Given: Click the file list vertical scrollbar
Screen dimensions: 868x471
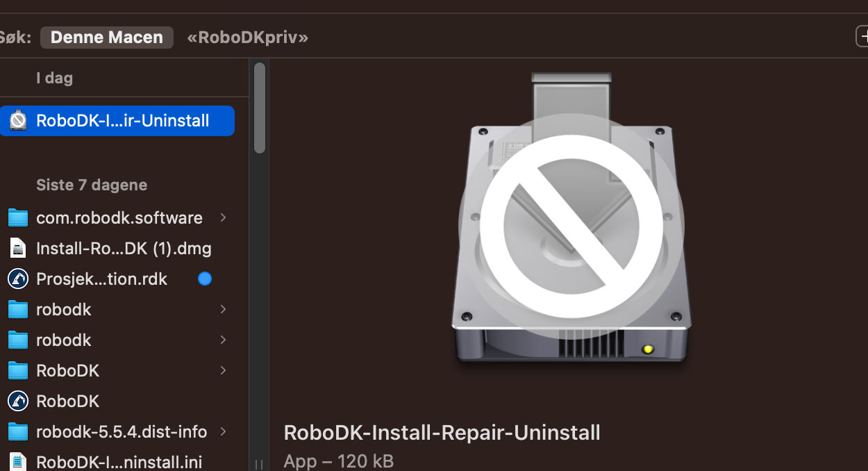Looking at the screenshot, I should tap(260, 108).
